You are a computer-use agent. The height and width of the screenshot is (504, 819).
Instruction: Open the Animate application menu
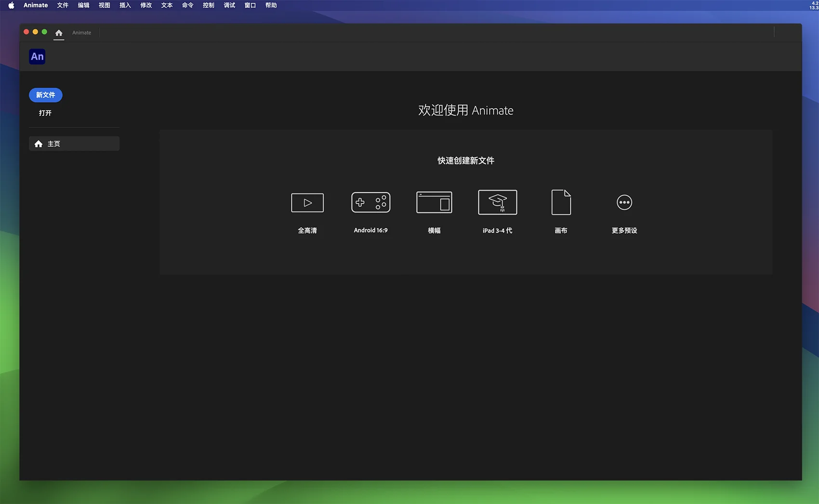point(36,5)
